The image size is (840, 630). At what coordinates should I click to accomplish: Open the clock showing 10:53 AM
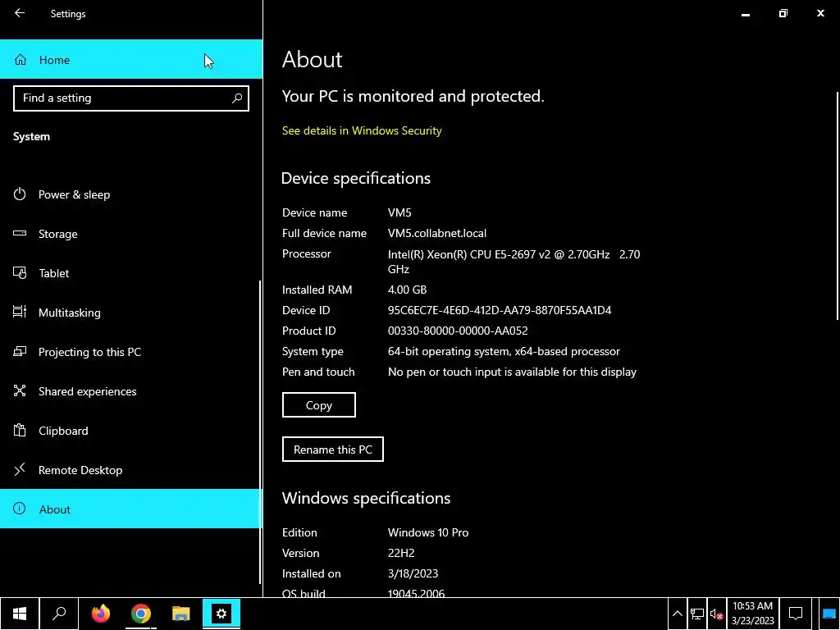coord(753,614)
